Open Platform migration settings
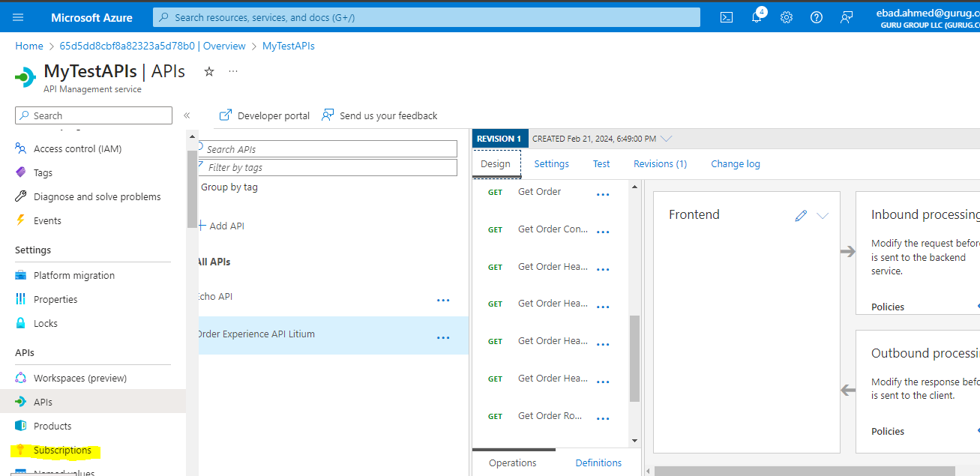Image resolution: width=980 pixels, height=476 pixels. click(x=74, y=275)
